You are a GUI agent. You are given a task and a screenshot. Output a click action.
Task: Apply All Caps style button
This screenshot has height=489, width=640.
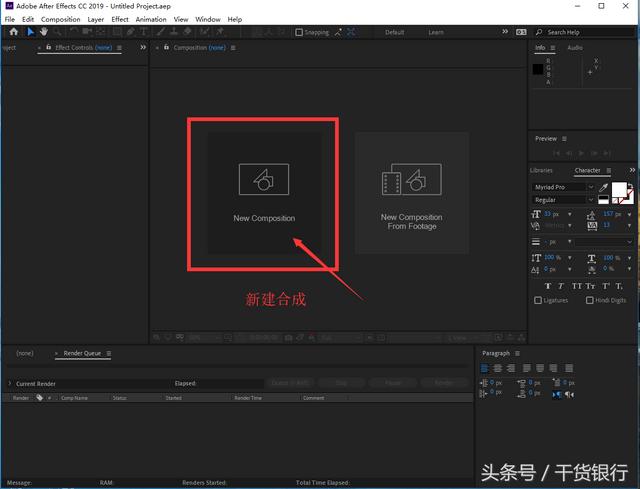pos(577,286)
